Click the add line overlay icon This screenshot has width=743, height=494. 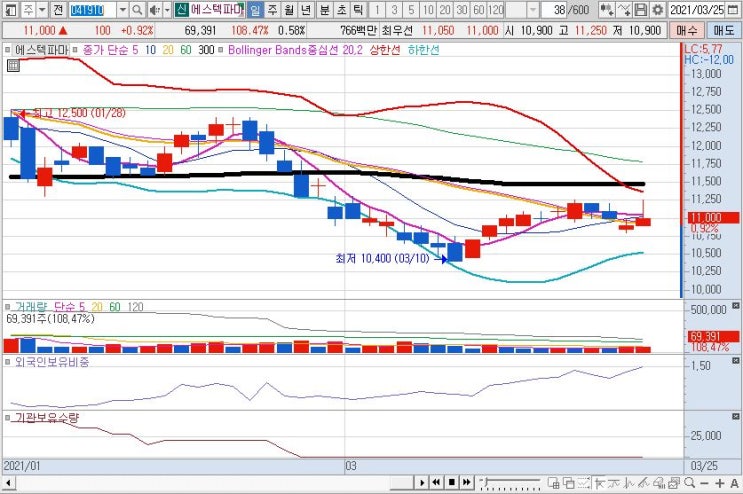tap(624, 9)
